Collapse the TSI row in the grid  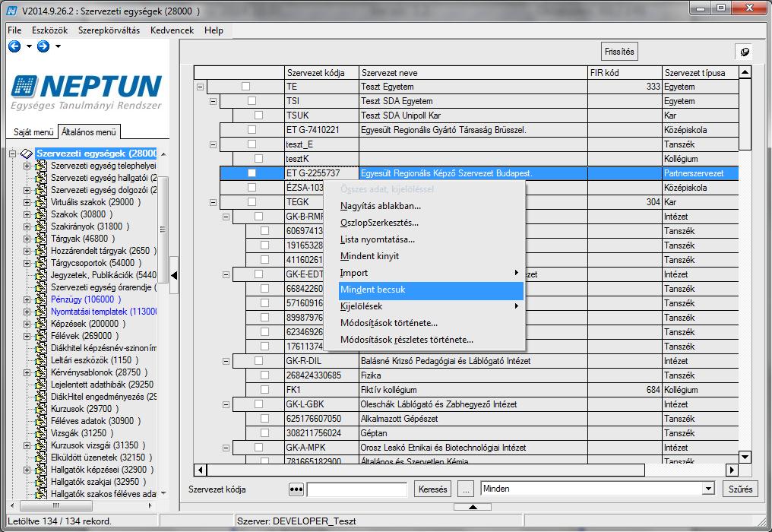214,101
